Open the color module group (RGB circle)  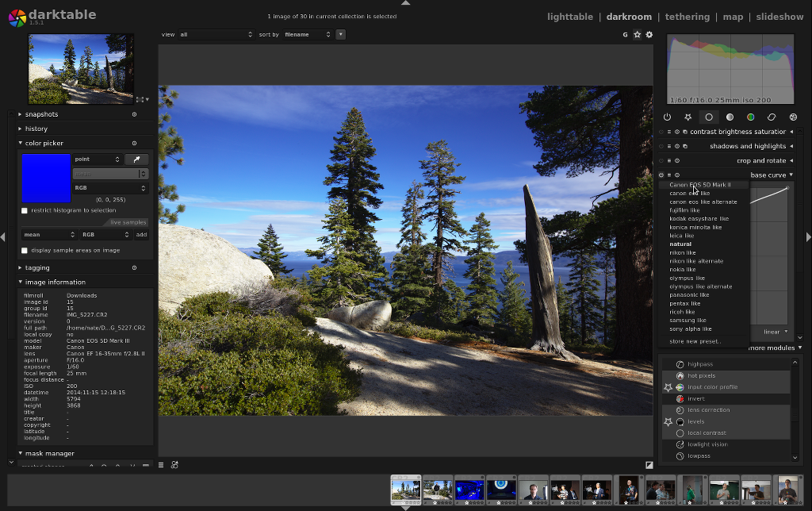click(750, 117)
